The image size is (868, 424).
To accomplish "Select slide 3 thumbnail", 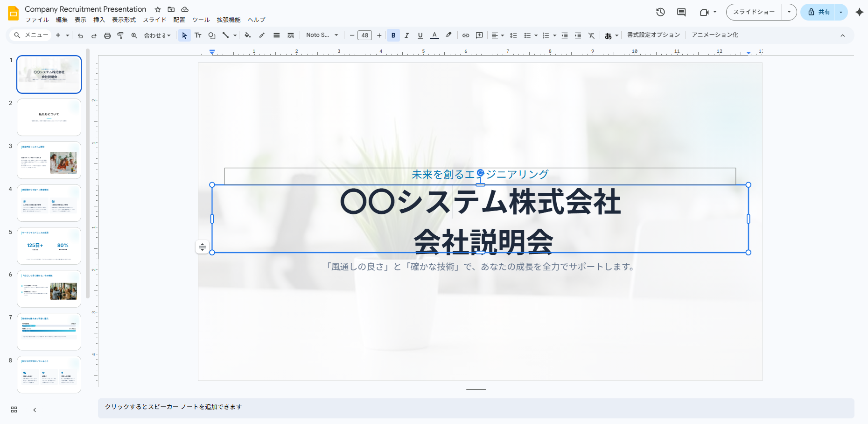I will click(x=49, y=160).
